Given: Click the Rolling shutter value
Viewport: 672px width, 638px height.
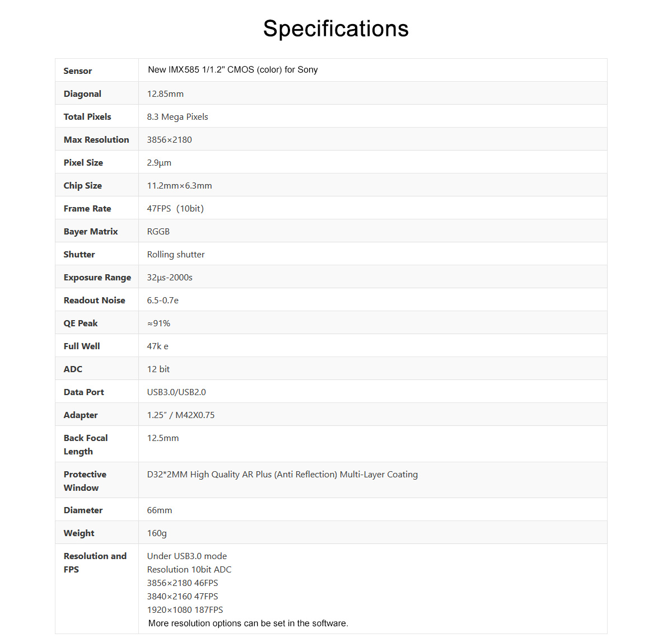Looking at the screenshot, I should 176,255.
